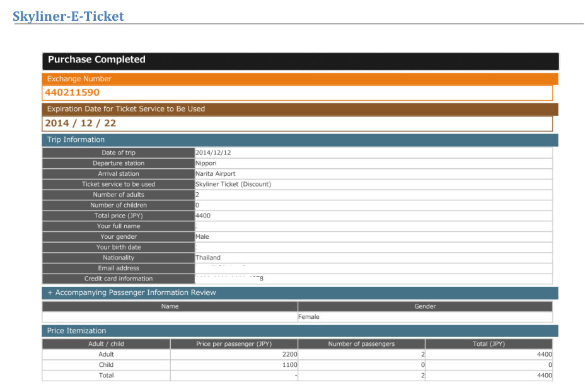Screen dimensions: 585x392
Task: Click the Number of children label
Action: (x=119, y=205)
